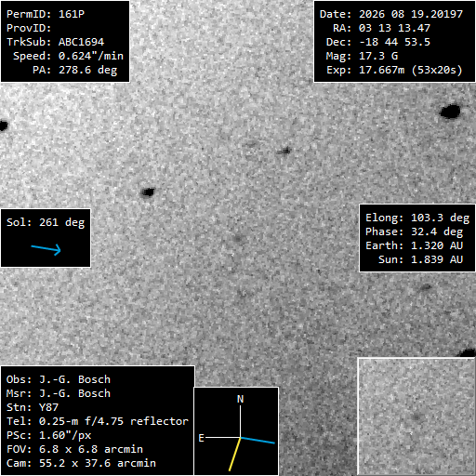Viewport: 476px width, 476px height.
Task: Click the comet inset thumbnail
Action: click(x=416, y=416)
